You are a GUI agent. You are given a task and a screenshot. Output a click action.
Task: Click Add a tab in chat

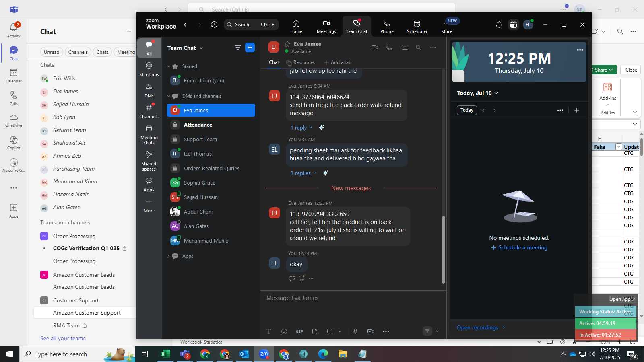(x=338, y=62)
